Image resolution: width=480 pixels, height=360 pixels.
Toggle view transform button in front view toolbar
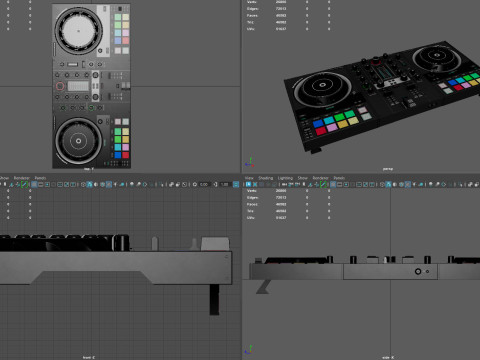pyautogui.click(x=236, y=184)
